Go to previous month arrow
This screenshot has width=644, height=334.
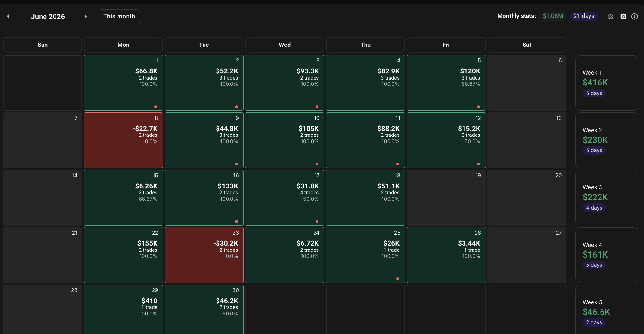point(8,16)
